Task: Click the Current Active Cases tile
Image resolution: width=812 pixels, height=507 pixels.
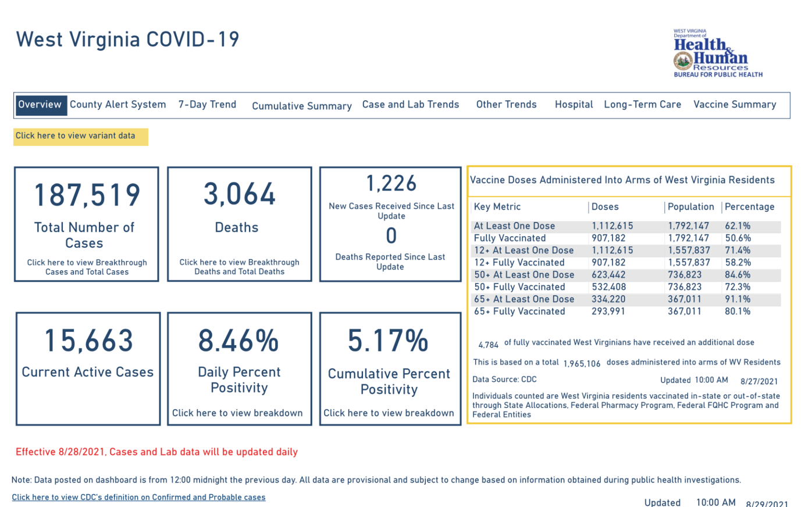Action: tap(88, 369)
